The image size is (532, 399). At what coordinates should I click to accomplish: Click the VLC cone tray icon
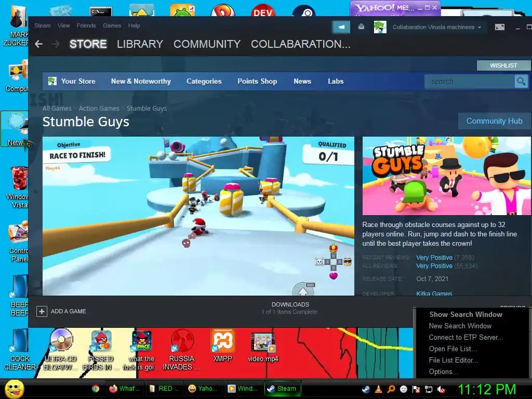pos(379,389)
